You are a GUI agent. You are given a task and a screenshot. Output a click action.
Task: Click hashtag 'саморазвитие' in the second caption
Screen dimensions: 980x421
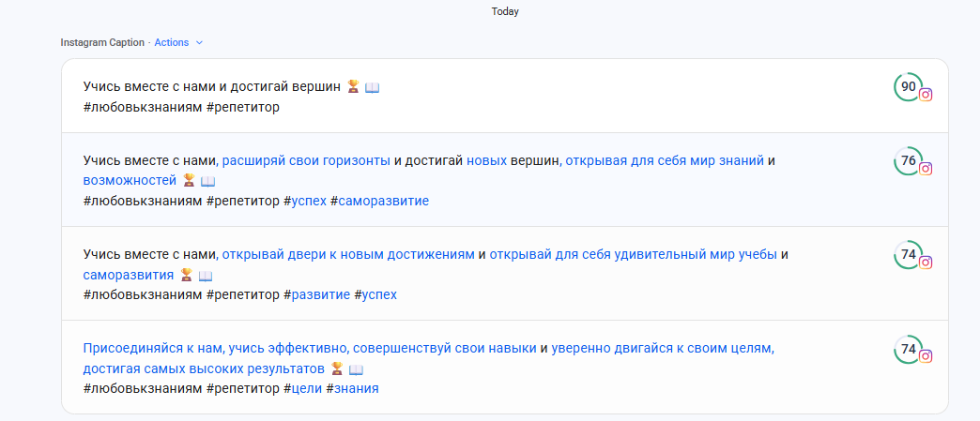point(384,202)
